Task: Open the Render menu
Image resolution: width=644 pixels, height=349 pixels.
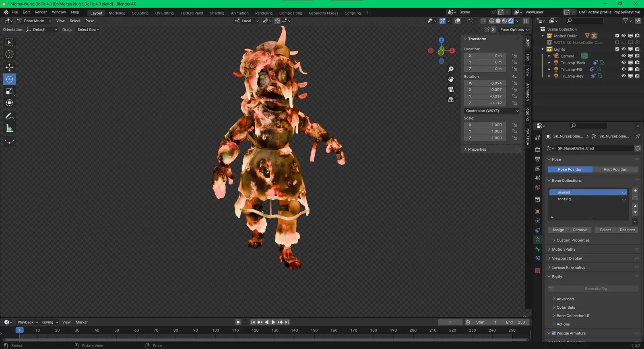Action: click(41, 12)
